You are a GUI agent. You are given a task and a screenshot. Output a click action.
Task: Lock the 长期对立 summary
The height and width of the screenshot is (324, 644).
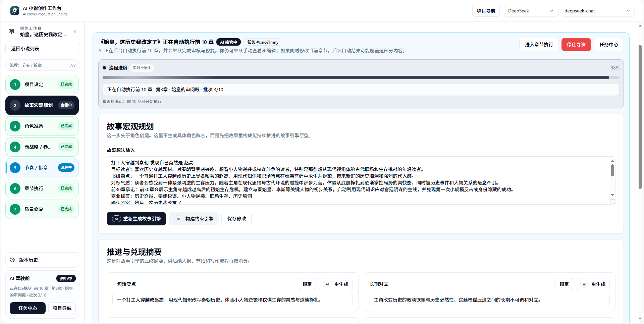click(564, 284)
